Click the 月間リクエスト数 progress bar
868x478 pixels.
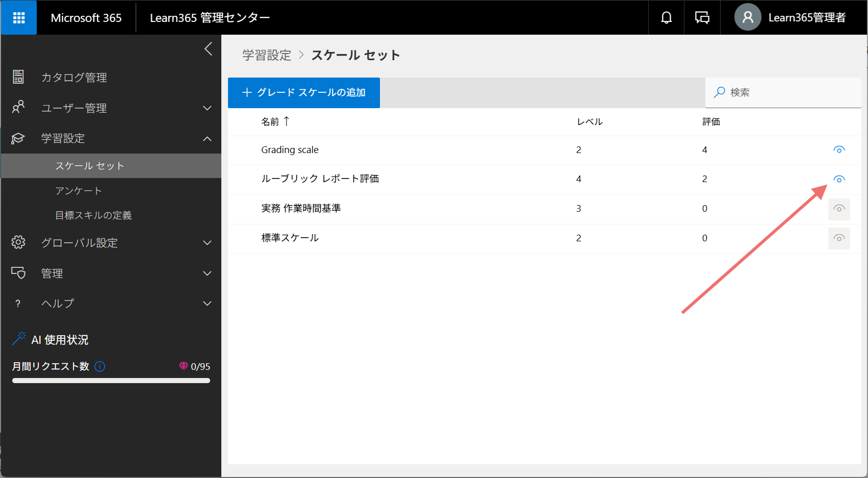click(111, 381)
